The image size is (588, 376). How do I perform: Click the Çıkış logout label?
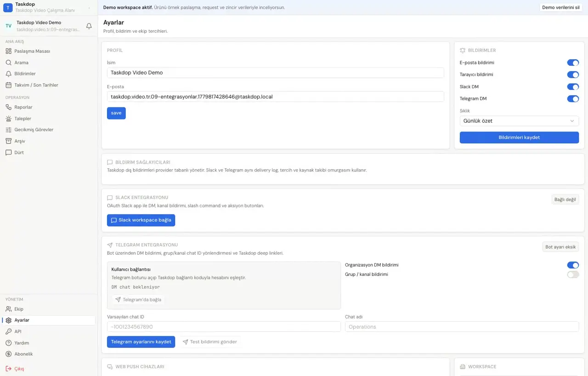click(x=19, y=369)
